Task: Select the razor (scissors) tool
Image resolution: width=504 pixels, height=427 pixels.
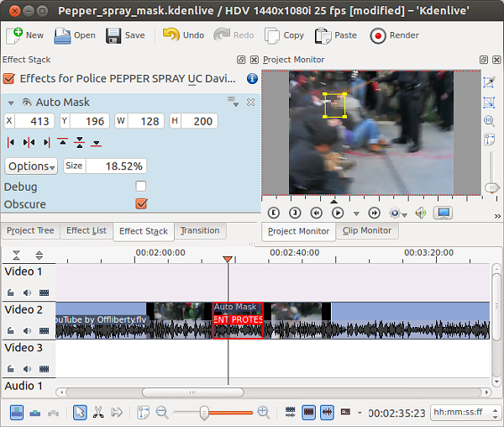Action: (98, 412)
